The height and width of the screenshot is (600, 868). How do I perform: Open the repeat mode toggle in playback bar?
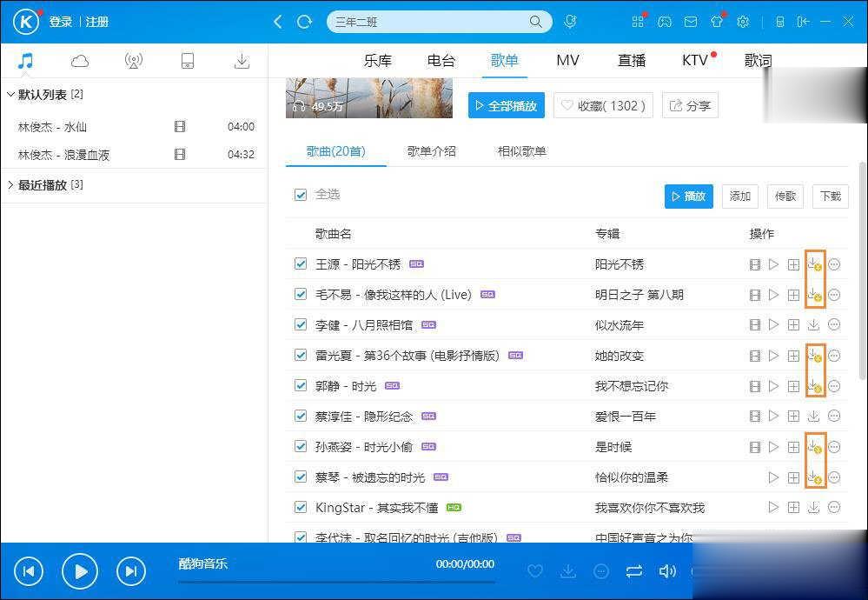pos(634,571)
